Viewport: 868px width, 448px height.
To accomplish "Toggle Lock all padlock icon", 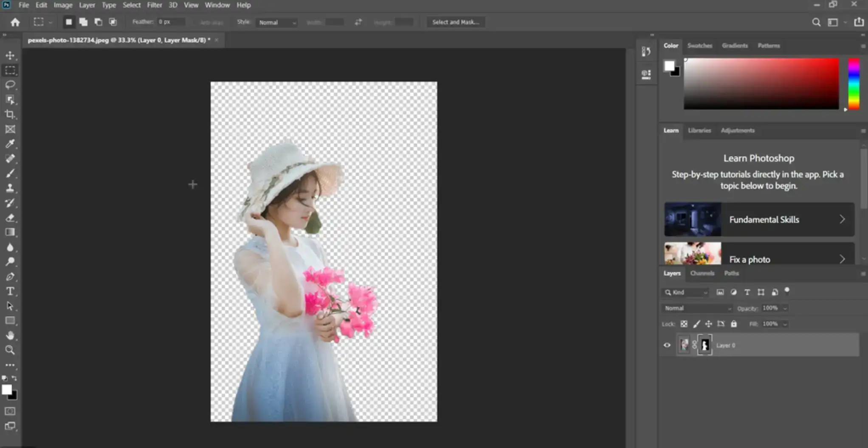I will 734,324.
